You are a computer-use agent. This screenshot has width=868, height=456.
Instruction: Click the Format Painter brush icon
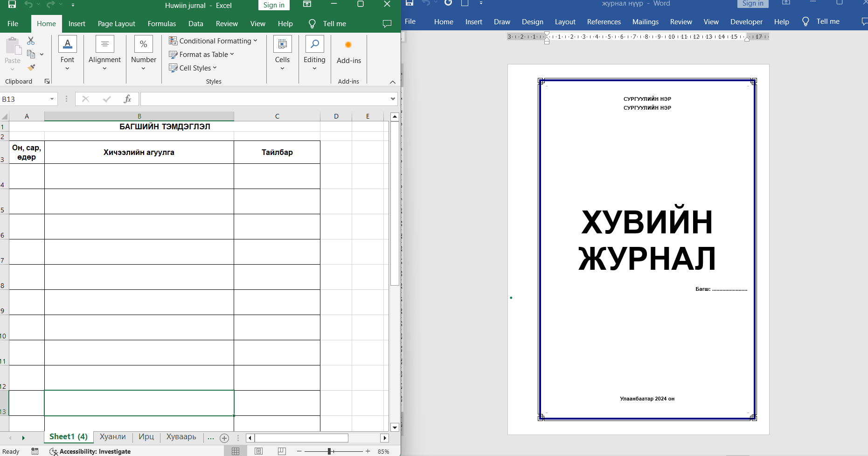tap(31, 68)
